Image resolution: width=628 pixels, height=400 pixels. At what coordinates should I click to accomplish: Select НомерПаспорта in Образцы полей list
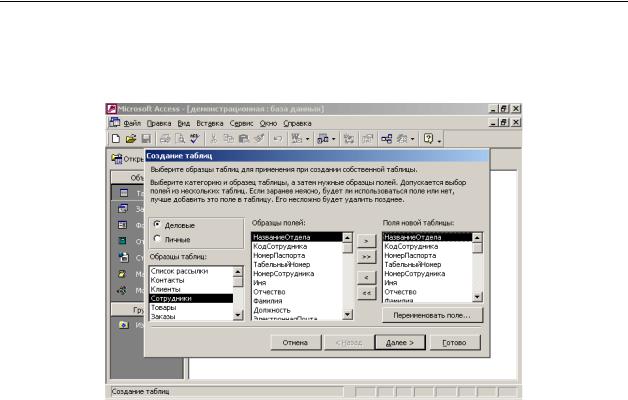(x=297, y=255)
